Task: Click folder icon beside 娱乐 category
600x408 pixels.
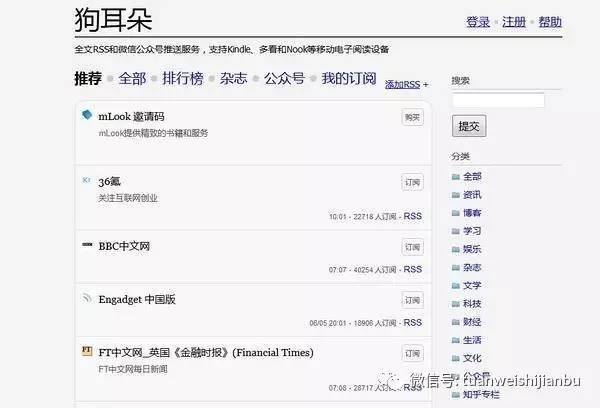Action: coord(455,250)
